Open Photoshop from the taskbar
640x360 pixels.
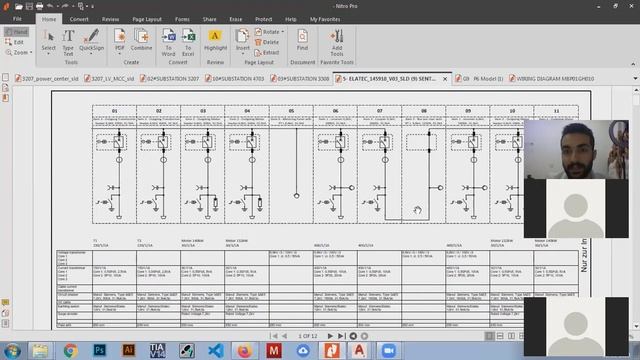pyautogui.click(x=100, y=351)
